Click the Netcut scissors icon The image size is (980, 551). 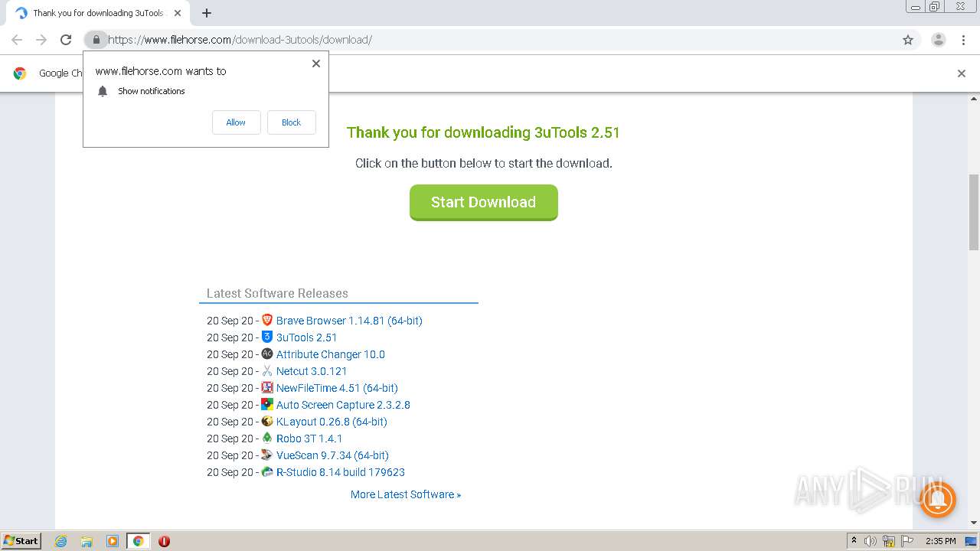tap(267, 370)
